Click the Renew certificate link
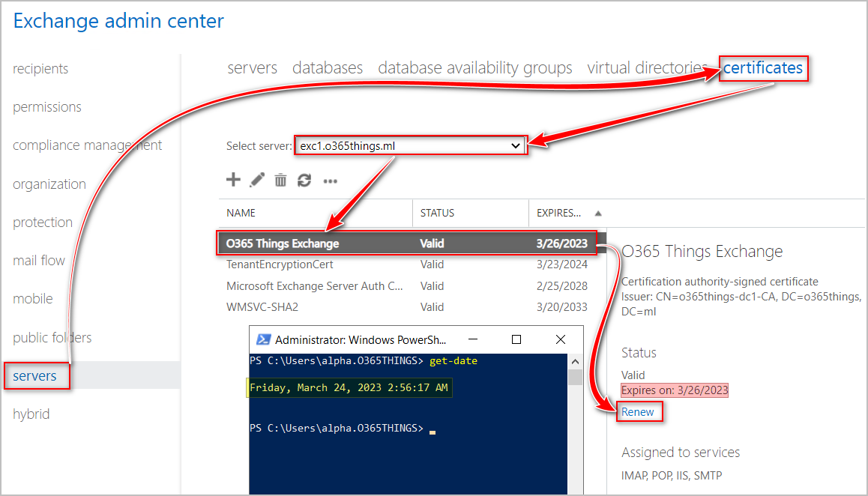Screen dimensions: 868x496 click(638, 412)
